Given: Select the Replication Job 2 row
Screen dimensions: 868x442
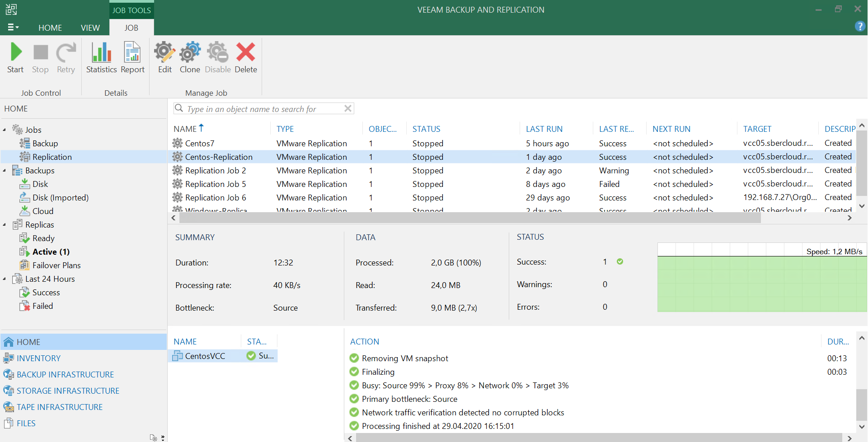Looking at the screenshot, I should click(x=511, y=171).
